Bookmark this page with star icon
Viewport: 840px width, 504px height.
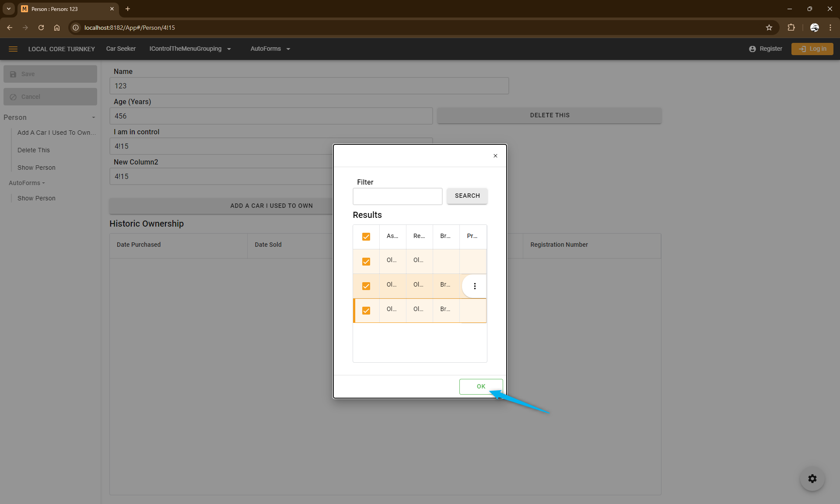[769, 28]
